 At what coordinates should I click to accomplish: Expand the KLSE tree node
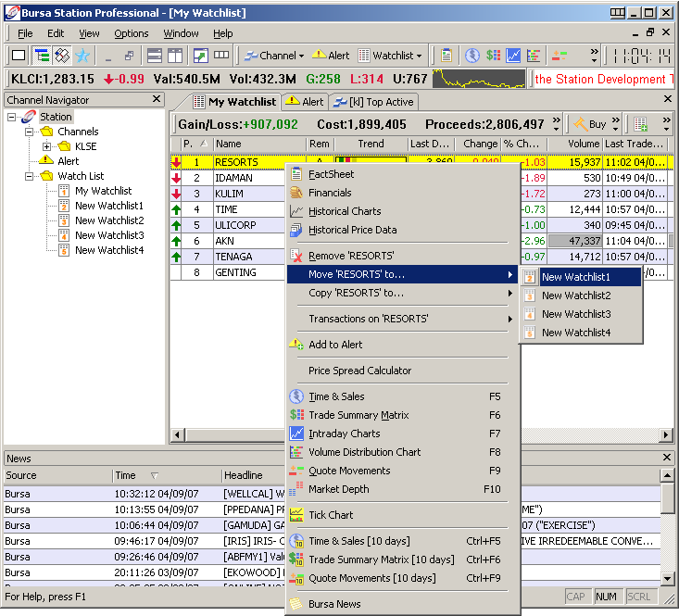(x=46, y=146)
